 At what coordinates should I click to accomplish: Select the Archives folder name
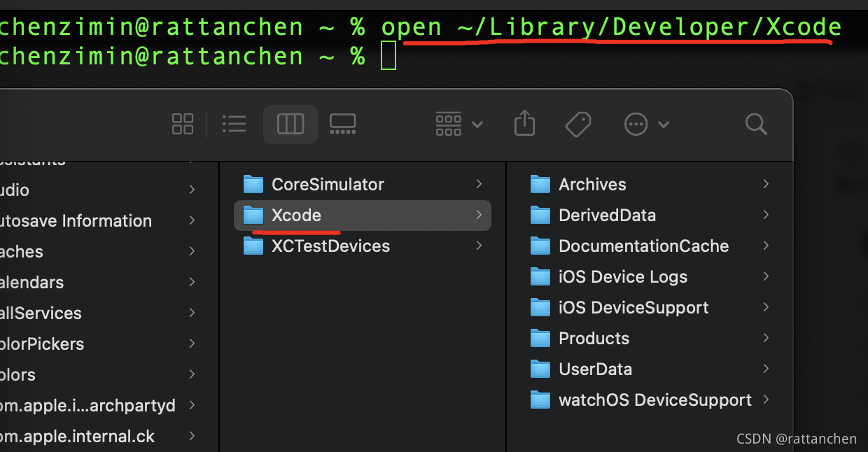(592, 184)
